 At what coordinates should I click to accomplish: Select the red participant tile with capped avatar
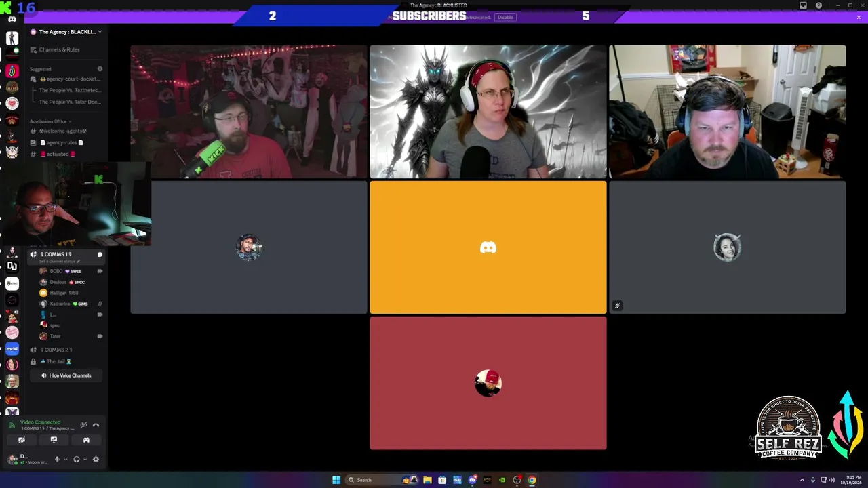click(488, 383)
